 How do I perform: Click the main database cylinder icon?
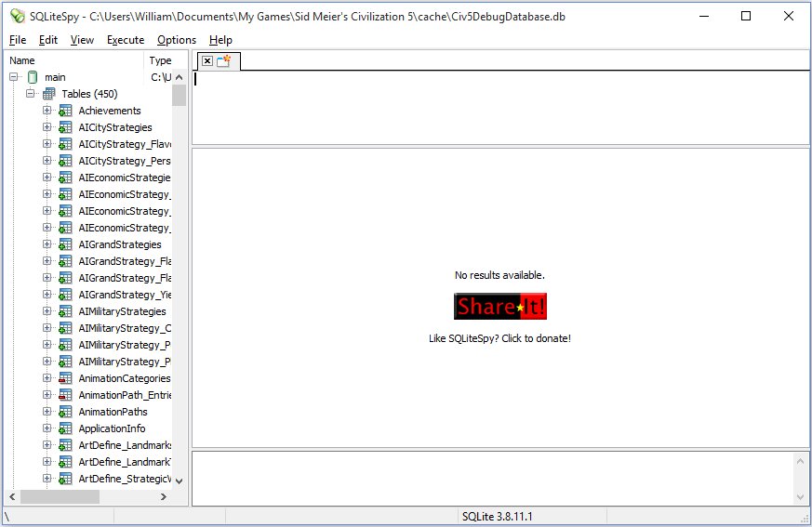pyautogui.click(x=33, y=77)
